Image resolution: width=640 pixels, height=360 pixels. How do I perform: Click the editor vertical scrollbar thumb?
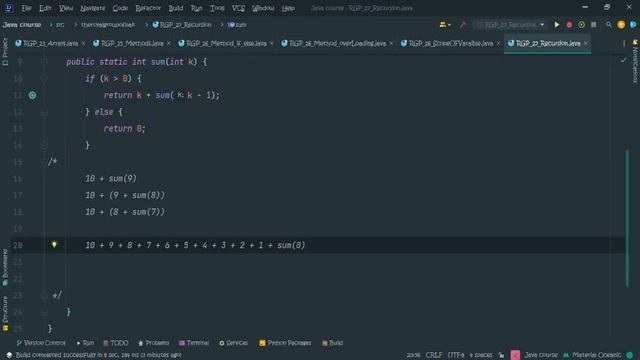click(627, 218)
